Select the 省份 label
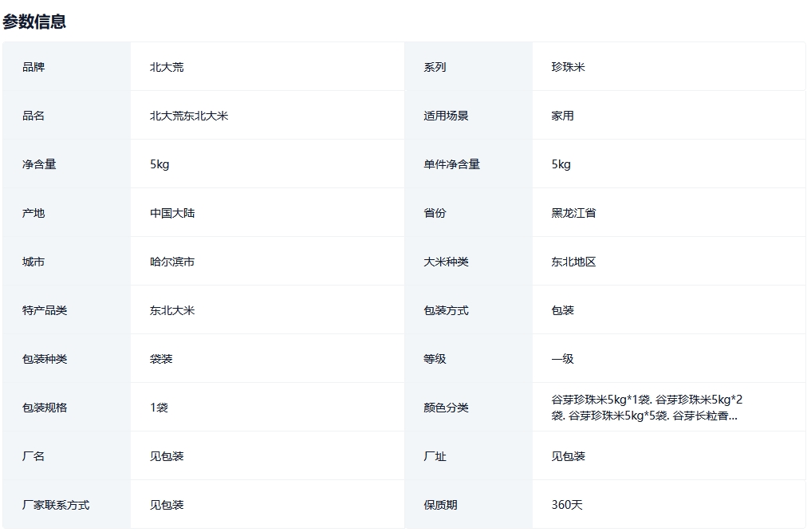The image size is (811, 532). (435, 213)
